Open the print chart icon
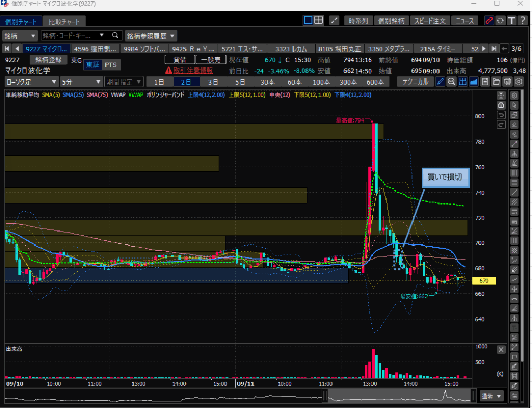 click(x=508, y=81)
